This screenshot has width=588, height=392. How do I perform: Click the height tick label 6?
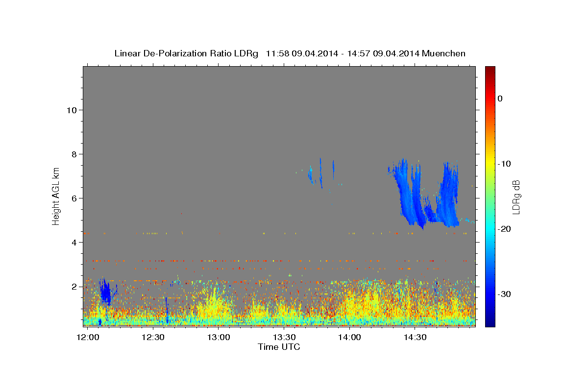click(x=74, y=198)
